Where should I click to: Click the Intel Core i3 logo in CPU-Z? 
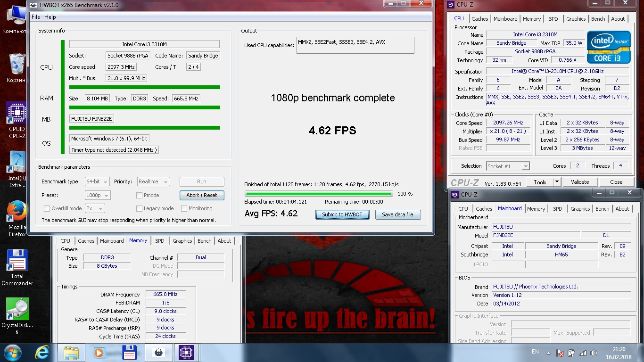(x=609, y=47)
